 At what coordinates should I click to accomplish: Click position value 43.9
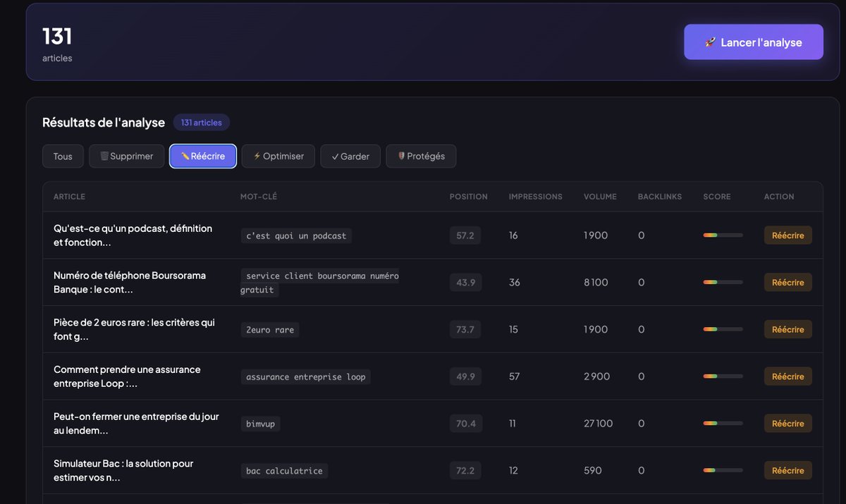[465, 283]
